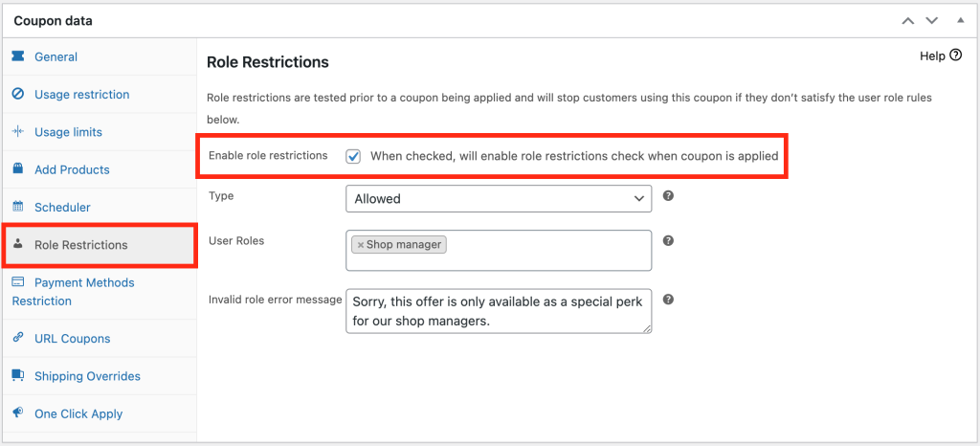980x446 pixels.
Task: Switch to the Role Restrictions tab
Action: pyautogui.click(x=100, y=245)
